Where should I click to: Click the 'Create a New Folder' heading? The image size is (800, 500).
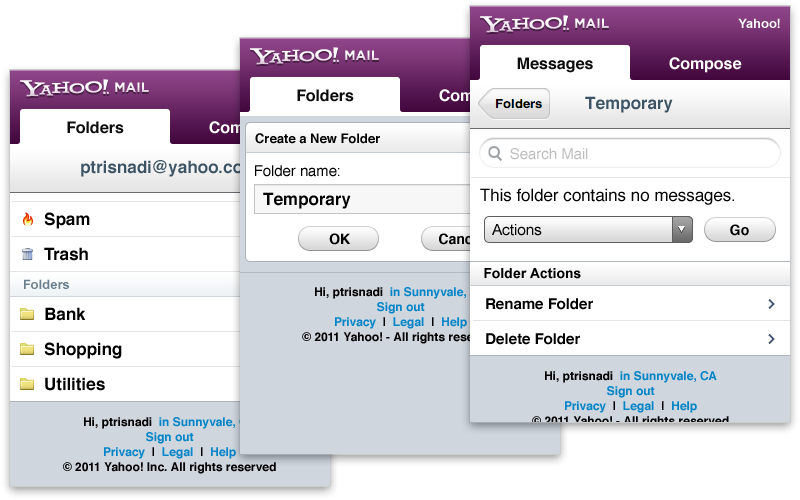tap(317, 139)
